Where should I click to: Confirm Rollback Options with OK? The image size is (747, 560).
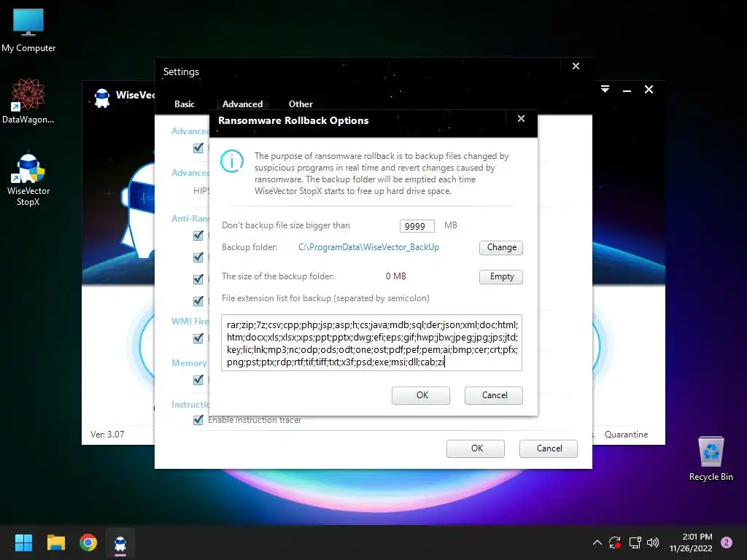click(x=421, y=395)
